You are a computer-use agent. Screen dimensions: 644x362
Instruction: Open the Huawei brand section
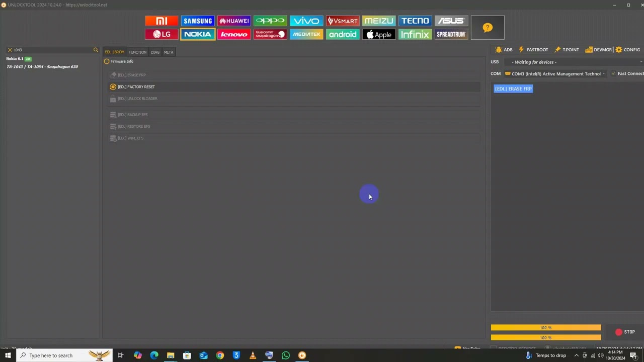234,21
